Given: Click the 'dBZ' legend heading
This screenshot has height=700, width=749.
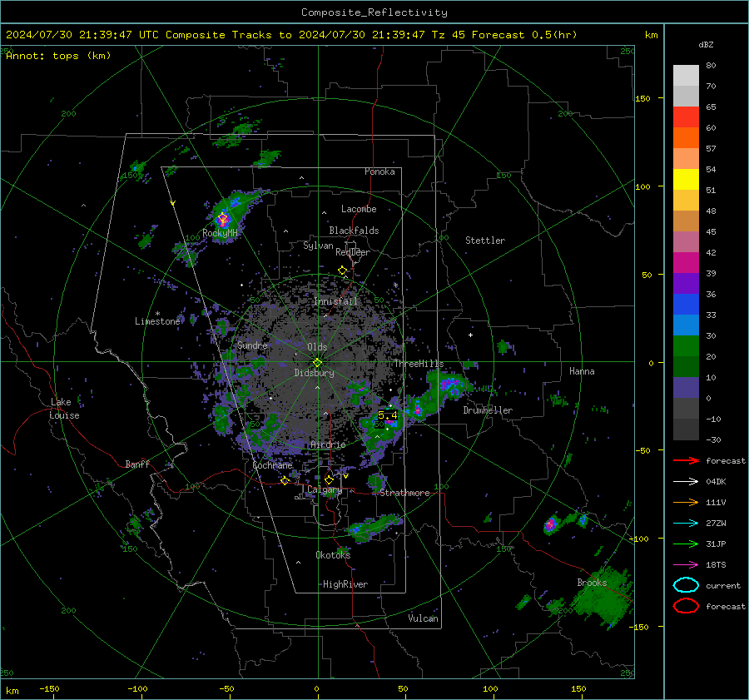Looking at the screenshot, I should (x=706, y=44).
